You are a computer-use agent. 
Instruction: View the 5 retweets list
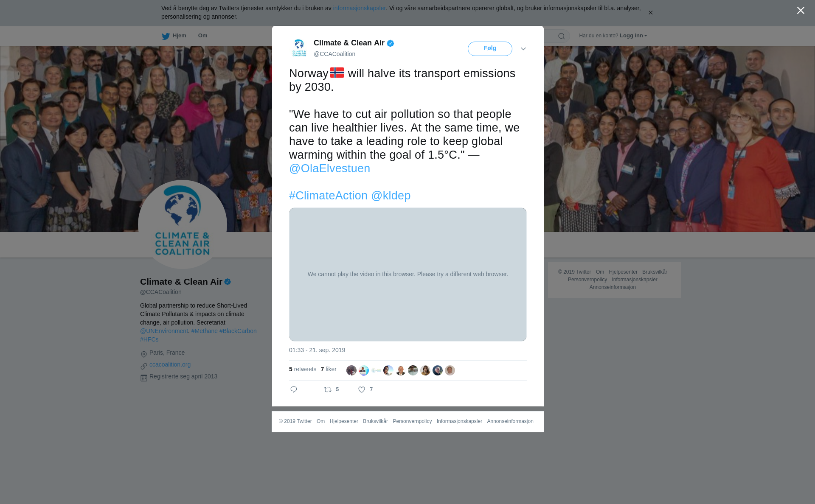[x=303, y=369]
